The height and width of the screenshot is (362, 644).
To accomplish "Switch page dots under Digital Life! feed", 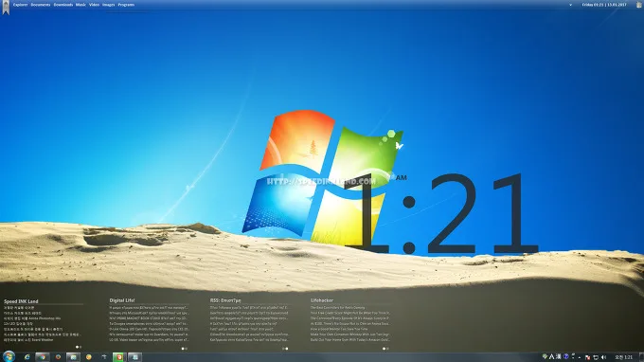I will click(x=185, y=349).
